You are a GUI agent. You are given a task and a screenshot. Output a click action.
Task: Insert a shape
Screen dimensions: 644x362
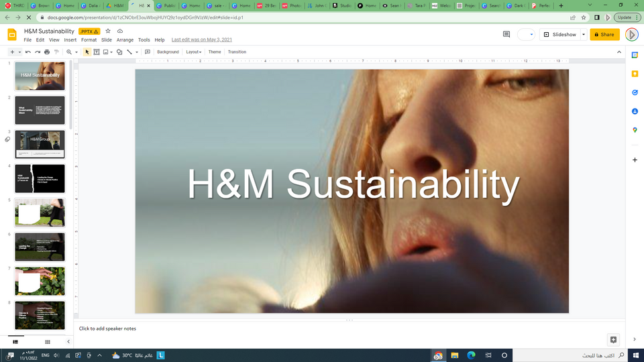point(119,52)
